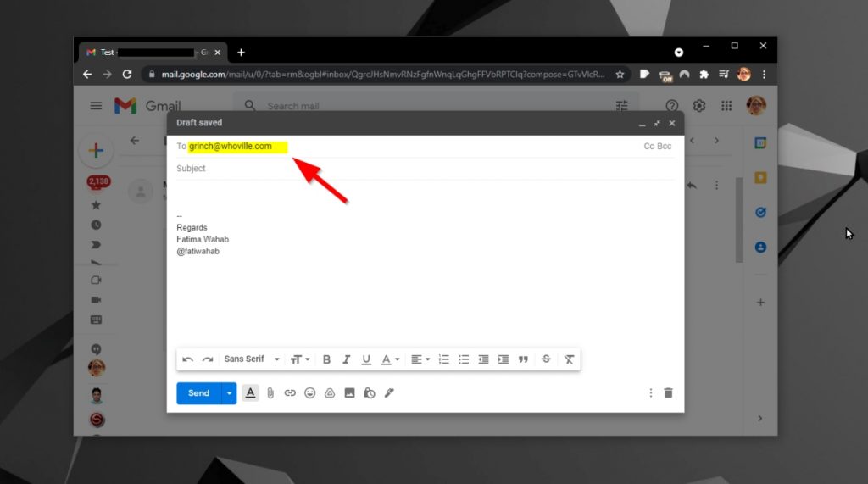Toggle underline formatting
This screenshot has width=868, height=484.
(x=366, y=359)
